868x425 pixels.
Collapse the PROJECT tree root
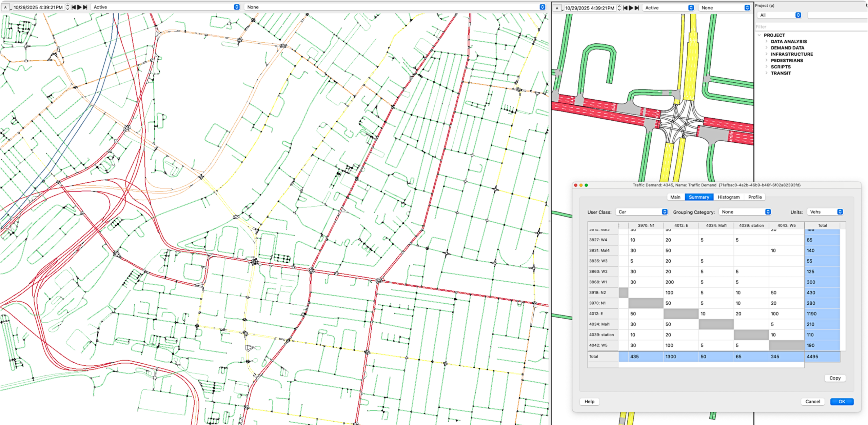pyautogui.click(x=759, y=35)
